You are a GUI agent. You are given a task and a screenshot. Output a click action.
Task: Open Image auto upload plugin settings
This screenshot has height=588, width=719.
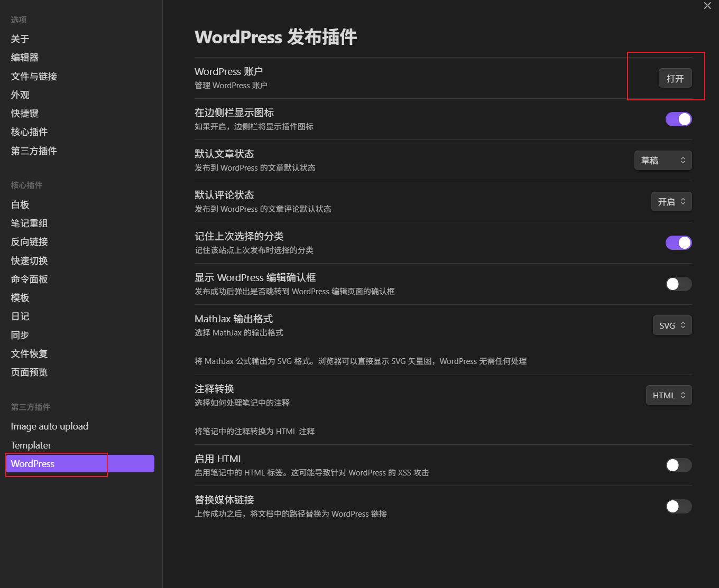click(x=80, y=426)
